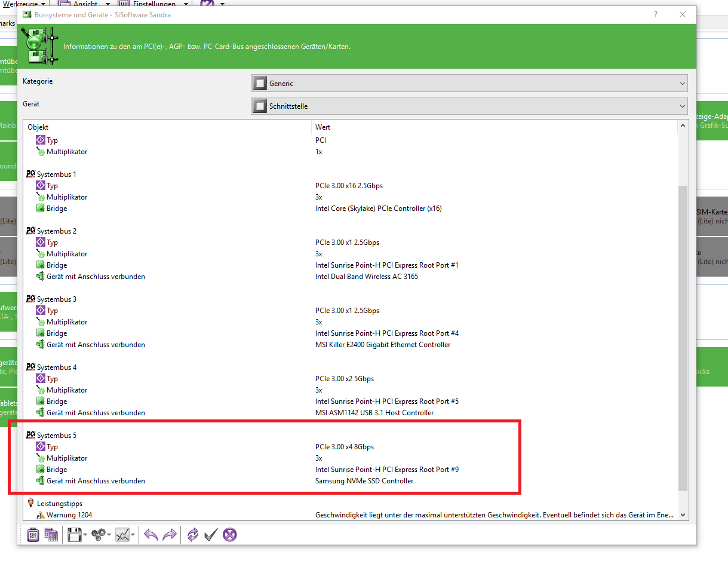Click 'Intel Sunrise Point-H PCI Express Root Port #9'
The width and height of the screenshot is (728, 567).
click(x=387, y=469)
